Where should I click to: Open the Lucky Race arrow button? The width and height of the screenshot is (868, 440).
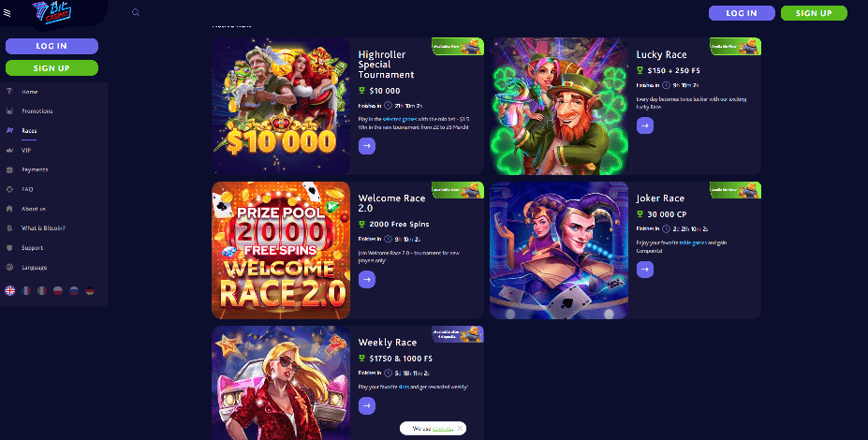pos(645,125)
